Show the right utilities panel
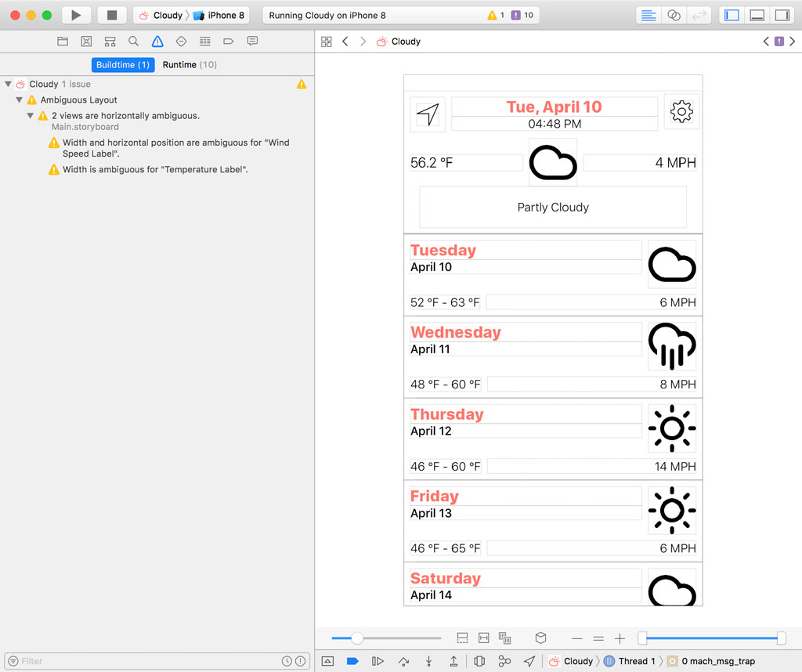802x672 pixels. click(782, 15)
